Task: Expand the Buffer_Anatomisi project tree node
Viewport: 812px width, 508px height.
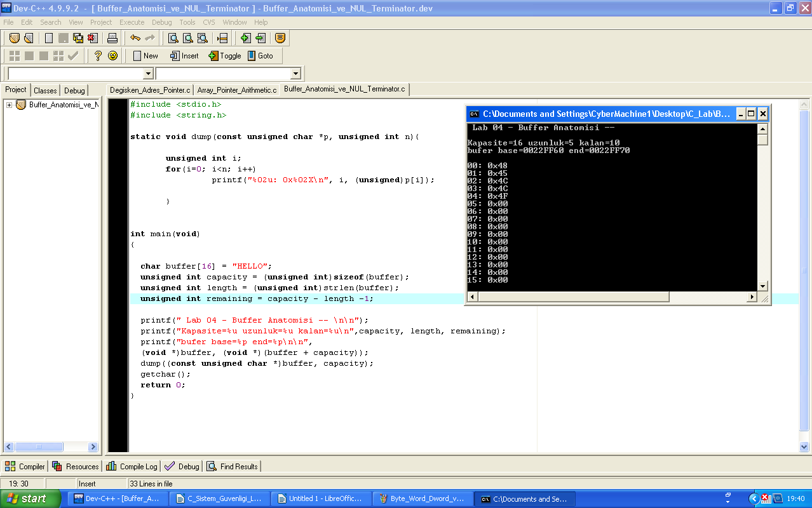Action: coord(10,105)
